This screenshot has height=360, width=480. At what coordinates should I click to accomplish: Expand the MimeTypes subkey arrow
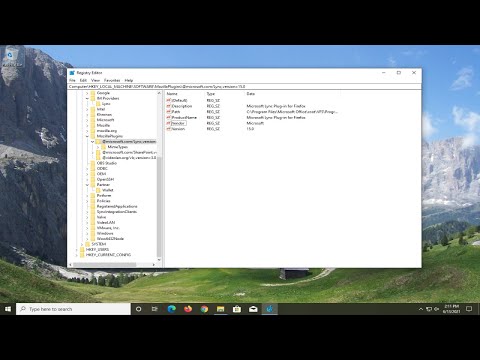[98, 147]
